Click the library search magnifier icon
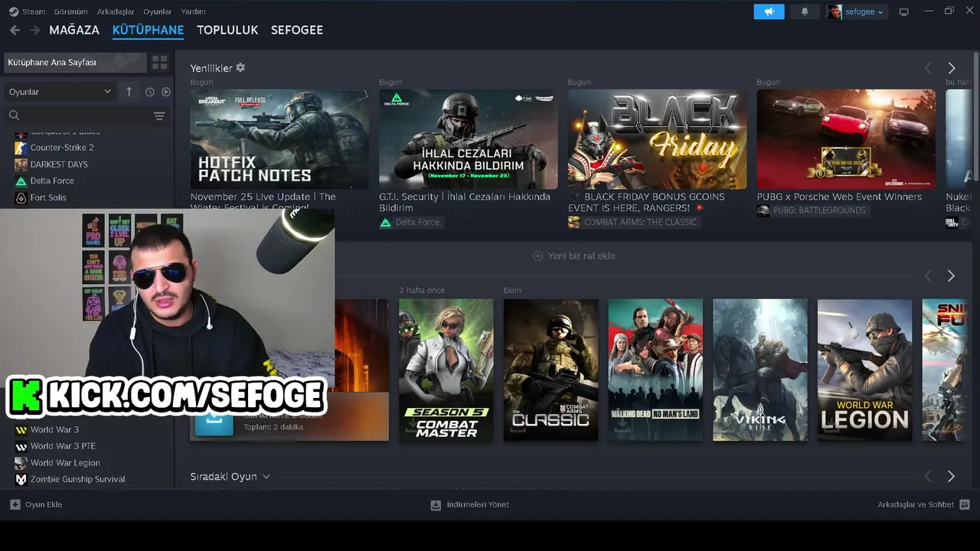The image size is (980, 551). click(x=14, y=116)
